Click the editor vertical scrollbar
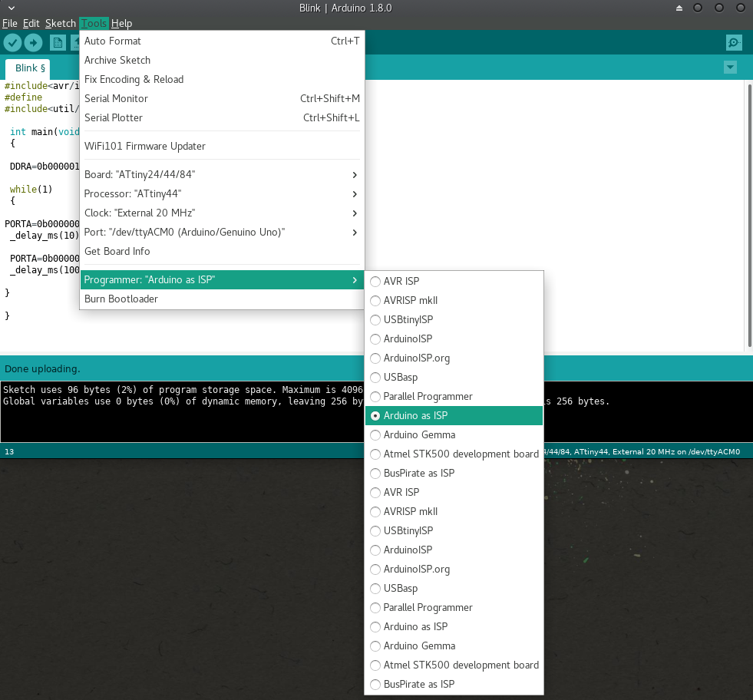This screenshot has height=700, width=753. pos(749,215)
